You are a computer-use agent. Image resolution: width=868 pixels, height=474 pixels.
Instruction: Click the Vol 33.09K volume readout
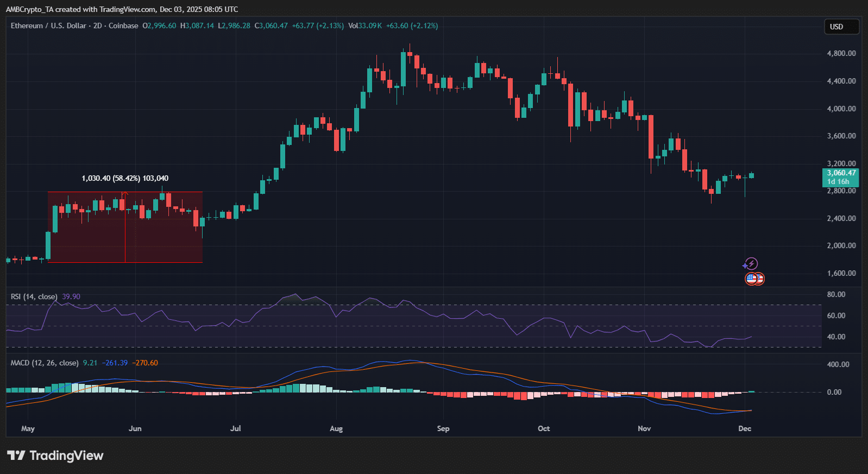pos(365,26)
